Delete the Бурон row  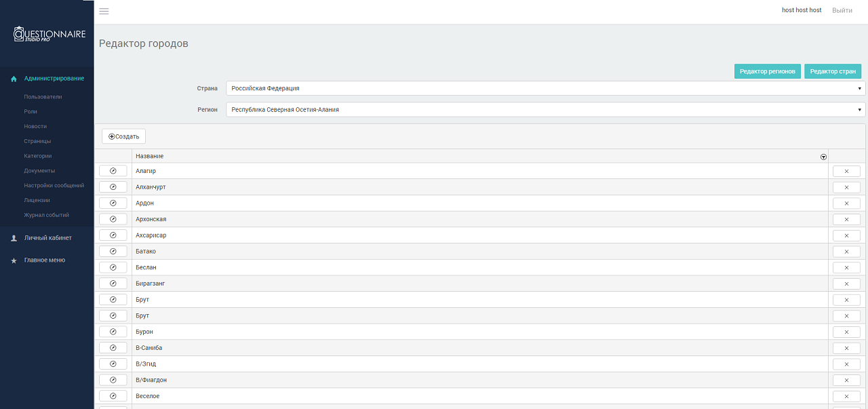[846, 332]
